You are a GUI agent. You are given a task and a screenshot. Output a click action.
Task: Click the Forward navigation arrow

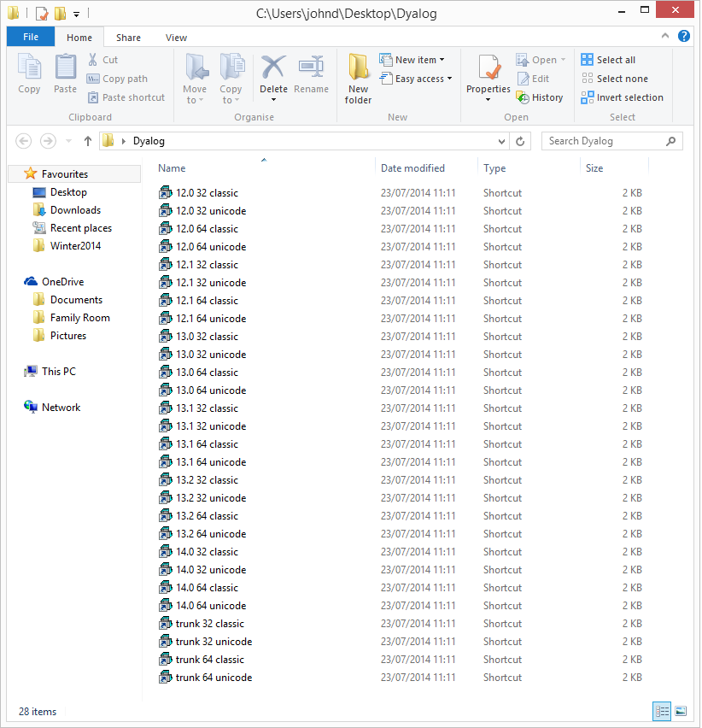48,141
